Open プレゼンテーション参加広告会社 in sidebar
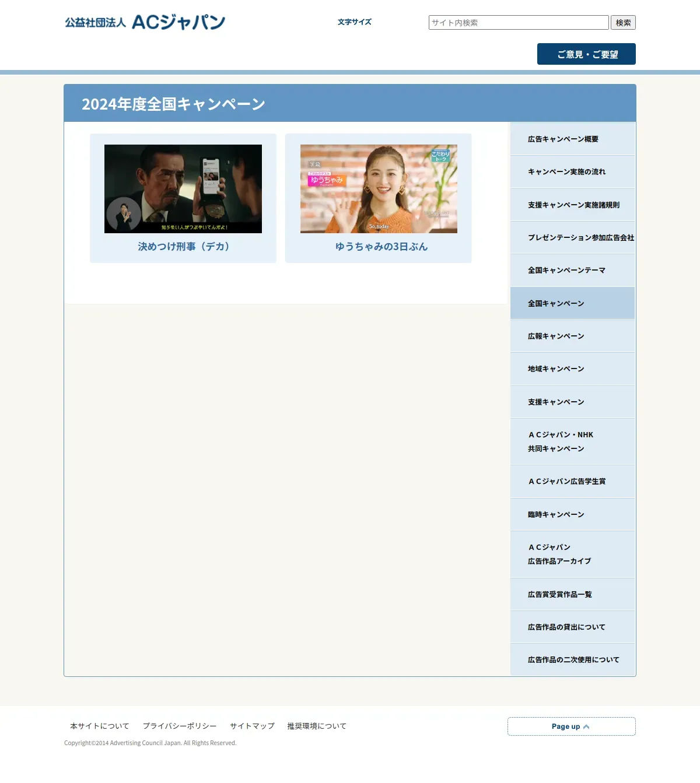 pos(573,237)
